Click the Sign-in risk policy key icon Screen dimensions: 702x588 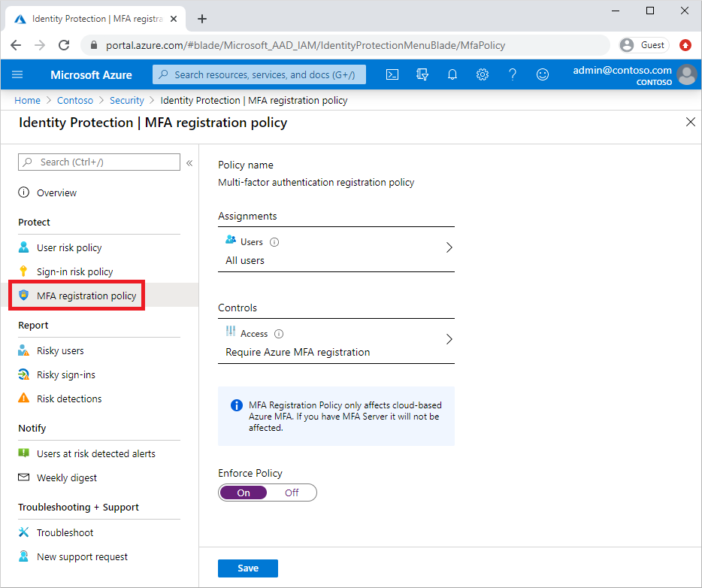24,271
